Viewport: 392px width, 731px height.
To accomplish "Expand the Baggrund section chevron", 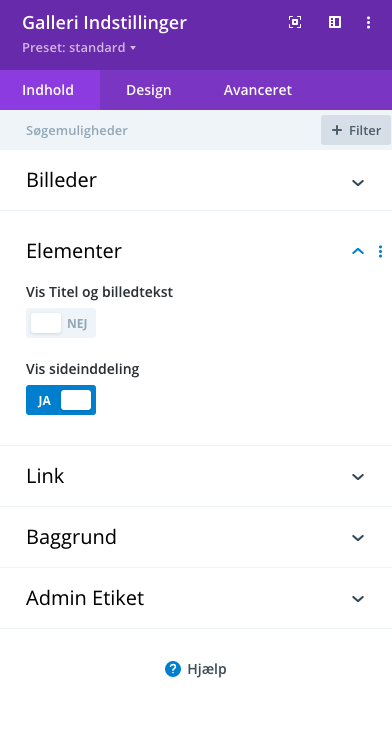I will (x=358, y=538).
